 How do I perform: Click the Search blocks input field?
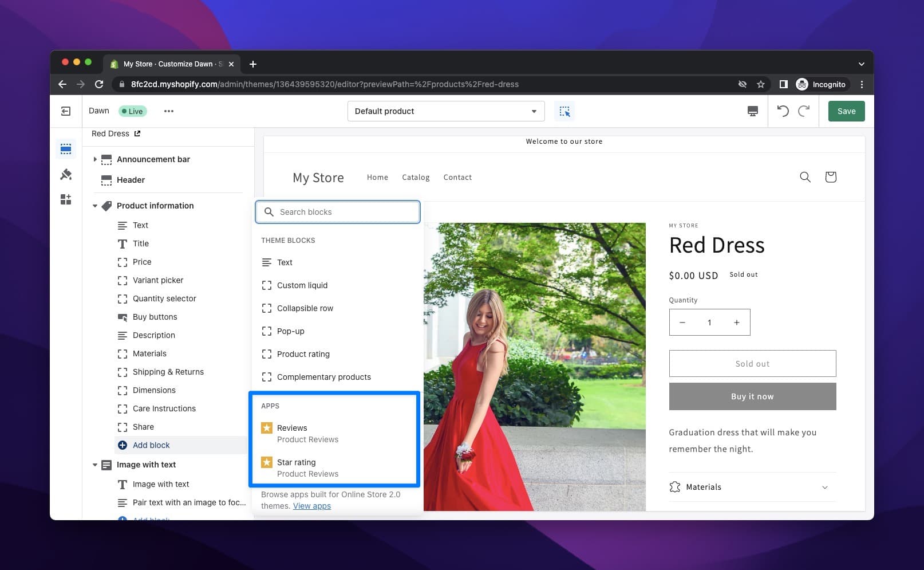(x=338, y=212)
